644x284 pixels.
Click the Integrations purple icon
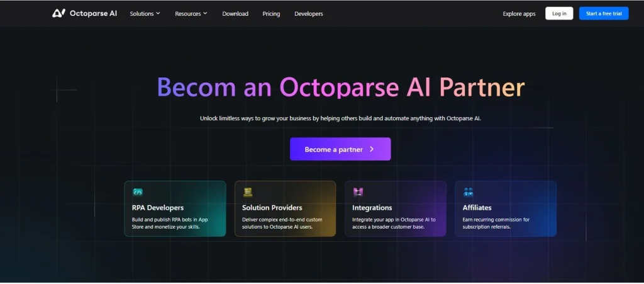358,192
